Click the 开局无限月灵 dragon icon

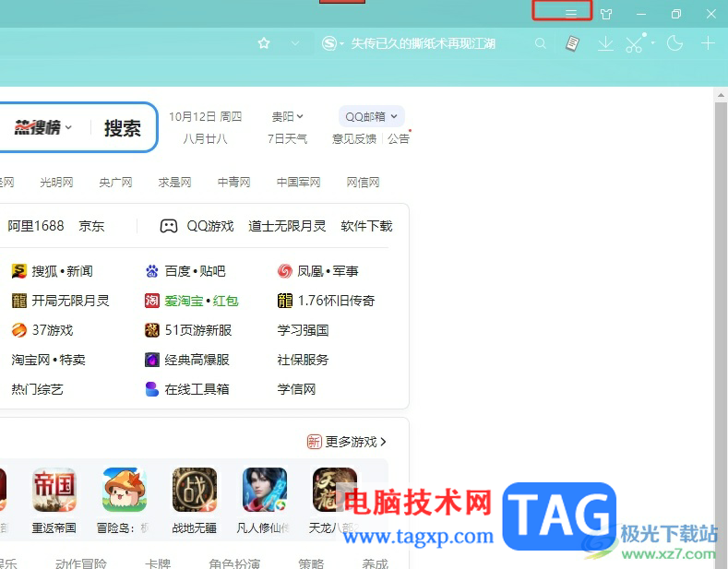19,301
